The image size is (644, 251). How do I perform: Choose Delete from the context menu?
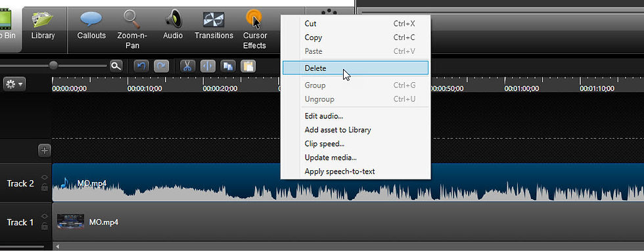tap(356, 68)
